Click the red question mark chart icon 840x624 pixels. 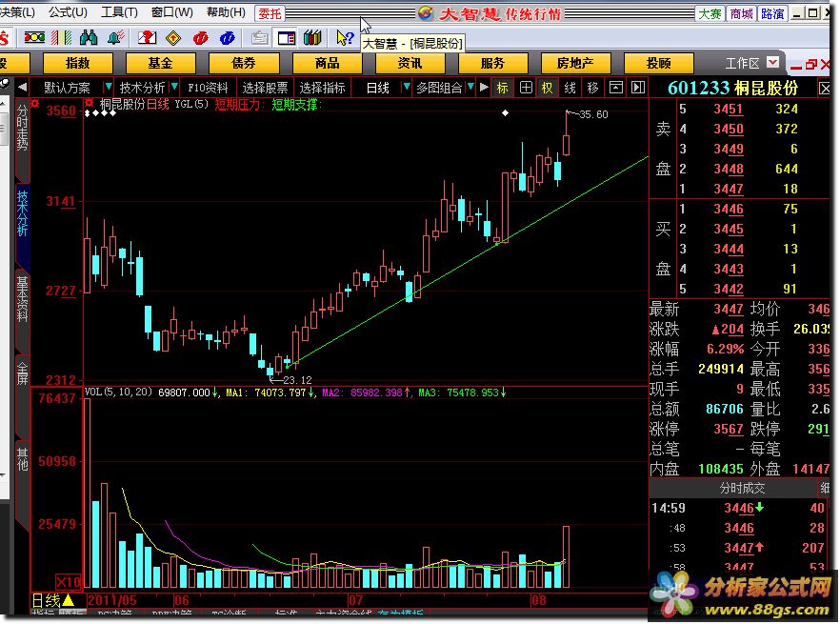pyautogui.click(x=147, y=38)
